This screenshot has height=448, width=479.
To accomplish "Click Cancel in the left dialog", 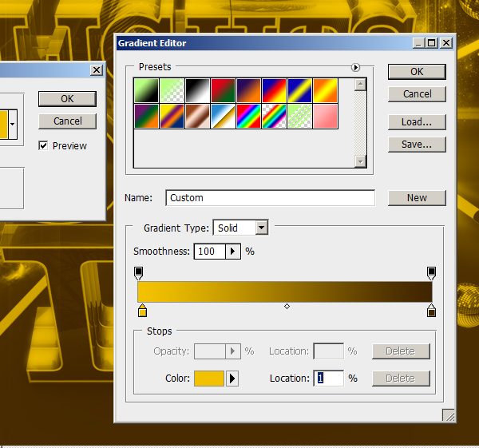I will coord(68,121).
